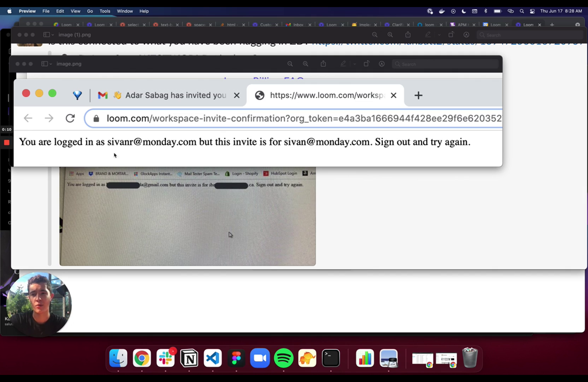Rotate the image in the image.png window

click(x=366, y=64)
